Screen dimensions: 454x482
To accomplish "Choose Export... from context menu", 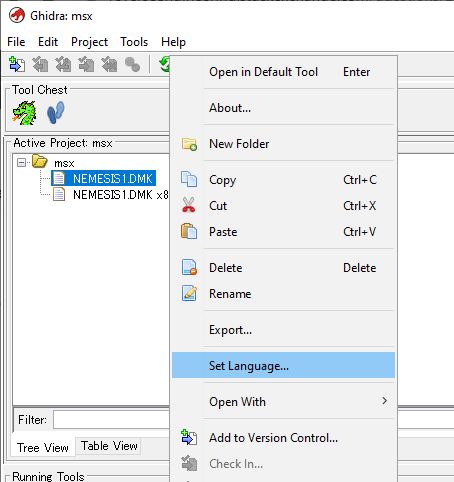I will pos(284,330).
